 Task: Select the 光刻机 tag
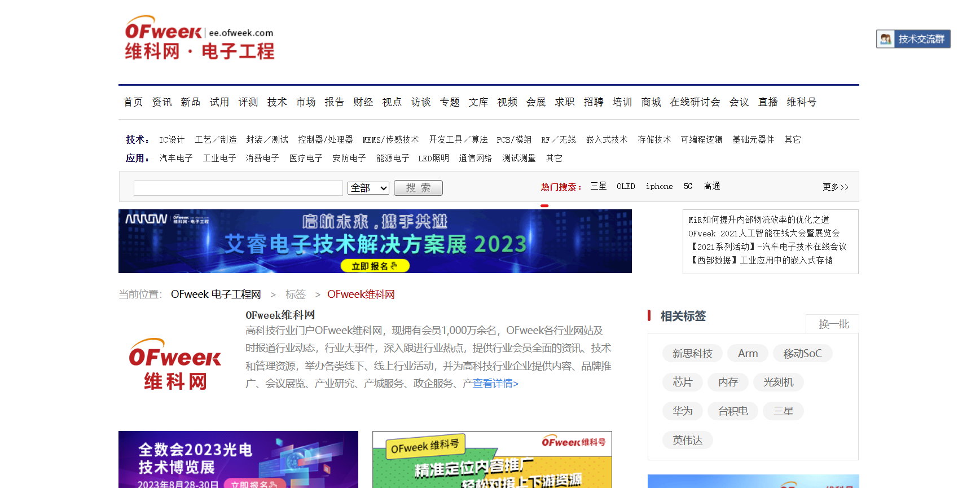coord(779,383)
